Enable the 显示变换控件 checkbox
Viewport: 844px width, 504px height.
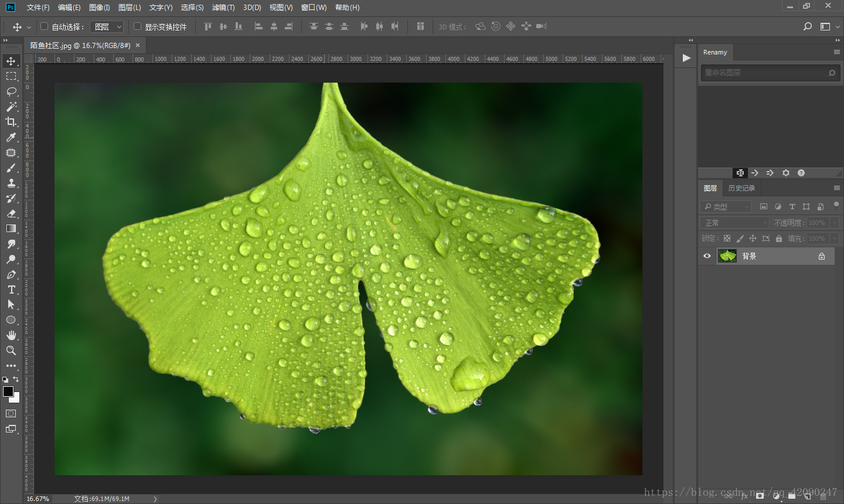pyautogui.click(x=138, y=26)
